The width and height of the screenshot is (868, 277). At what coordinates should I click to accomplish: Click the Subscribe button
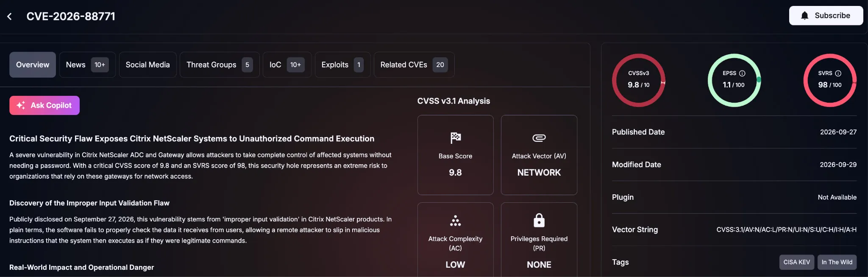coord(826,16)
